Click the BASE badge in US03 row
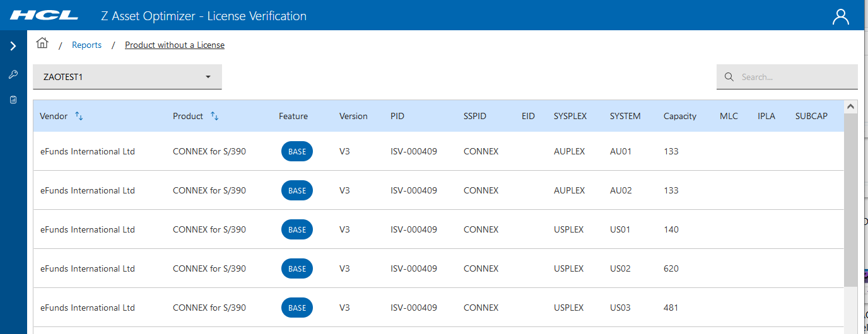Image resolution: width=868 pixels, height=334 pixels. pos(297,308)
